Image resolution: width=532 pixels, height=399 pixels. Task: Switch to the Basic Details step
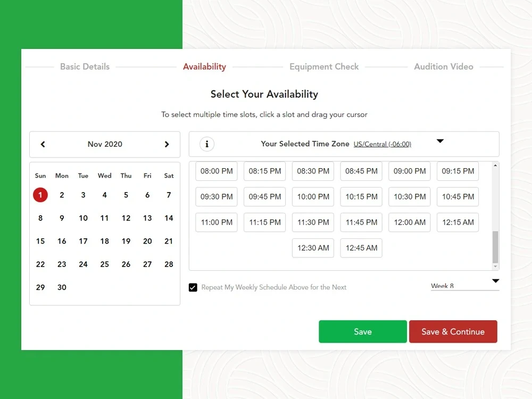[85, 66]
